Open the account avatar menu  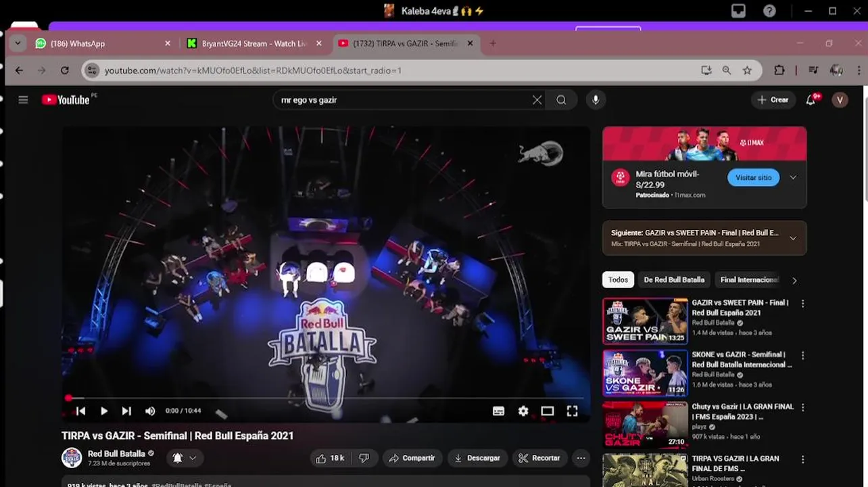(x=840, y=100)
